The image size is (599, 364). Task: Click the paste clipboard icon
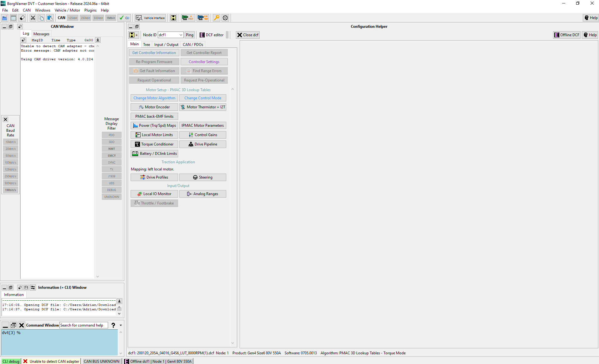coord(50,18)
